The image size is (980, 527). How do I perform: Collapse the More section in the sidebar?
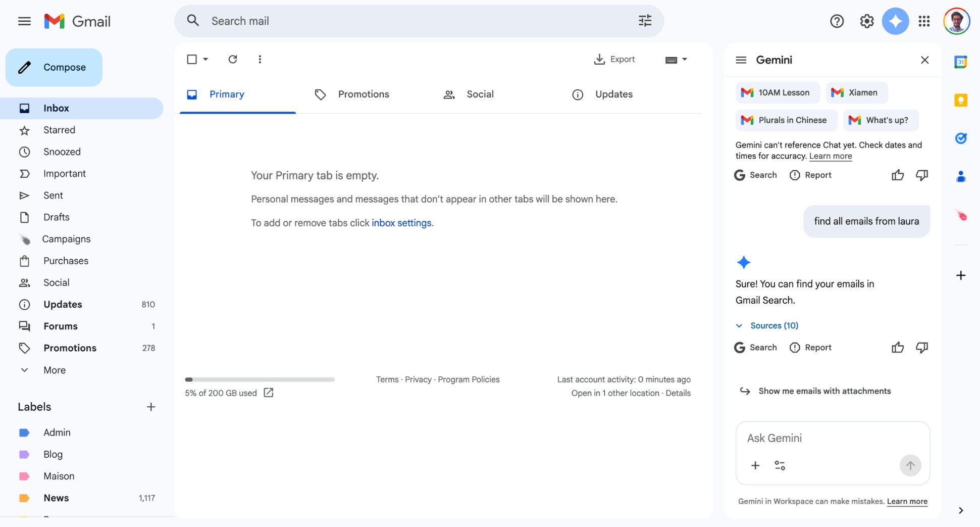(x=54, y=370)
